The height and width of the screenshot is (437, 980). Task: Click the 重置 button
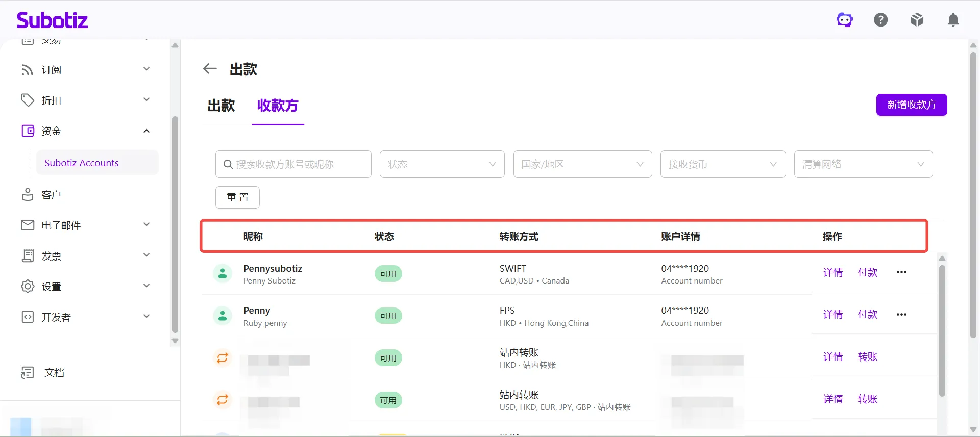click(x=237, y=197)
